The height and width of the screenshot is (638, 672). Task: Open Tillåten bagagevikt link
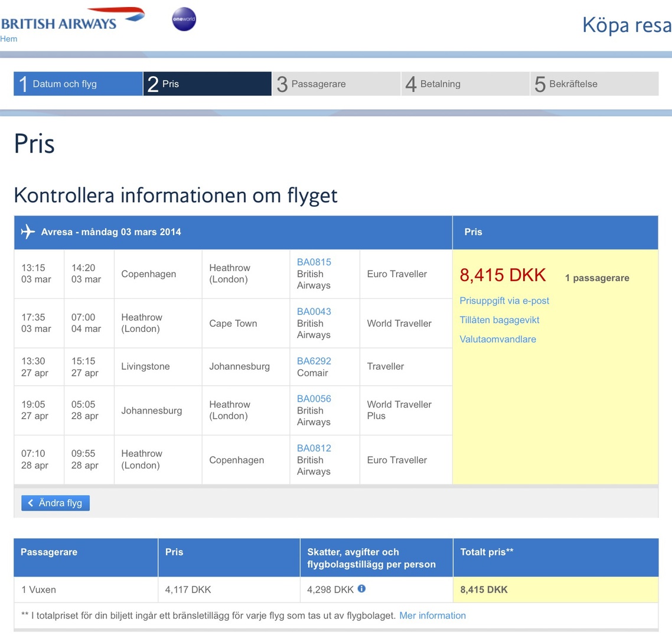click(x=499, y=320)
